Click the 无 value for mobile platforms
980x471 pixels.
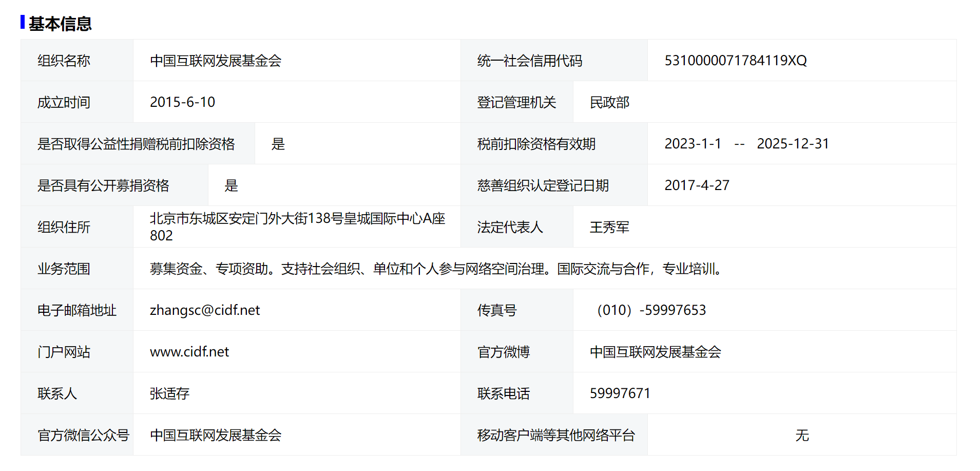(802, 435)
